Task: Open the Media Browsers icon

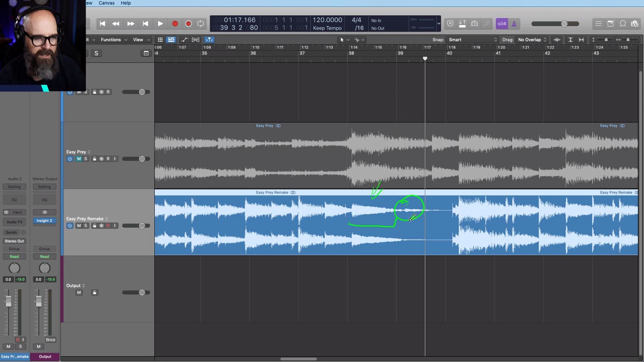Action: click(635, 24)
